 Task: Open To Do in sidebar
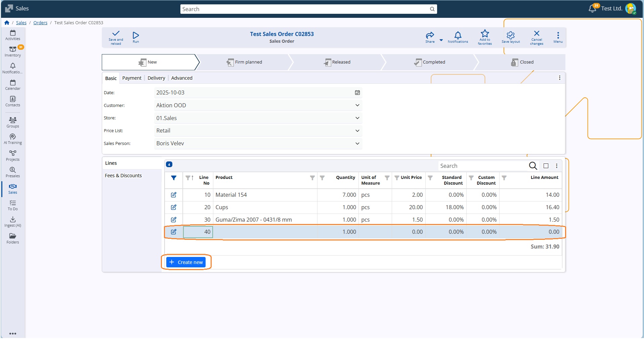[13, 205]
